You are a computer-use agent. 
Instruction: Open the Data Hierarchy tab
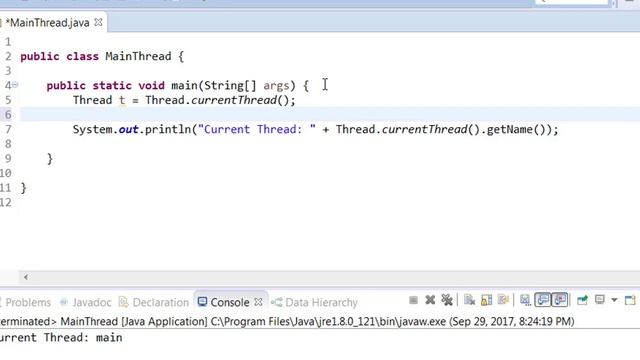tap(315, 302)
